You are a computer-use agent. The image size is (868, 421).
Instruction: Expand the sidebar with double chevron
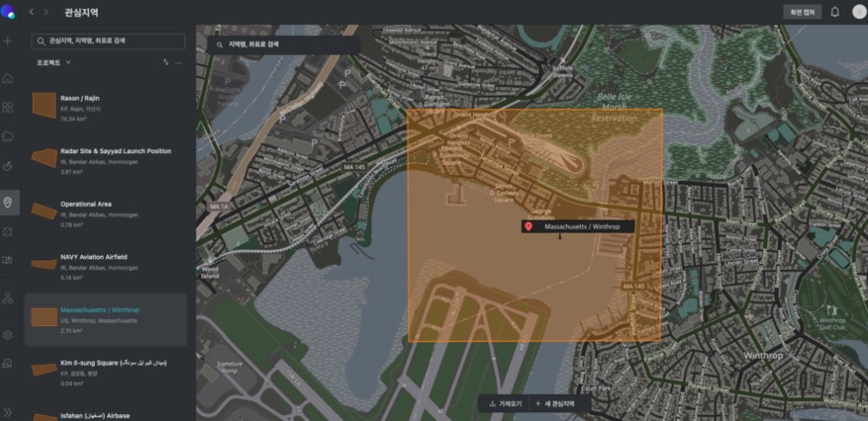coord(8,412)
